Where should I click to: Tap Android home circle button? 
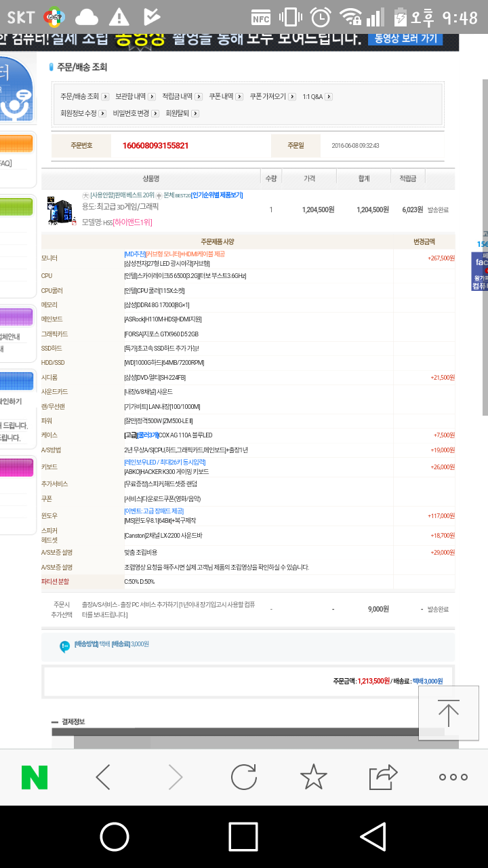pos(115,837)
